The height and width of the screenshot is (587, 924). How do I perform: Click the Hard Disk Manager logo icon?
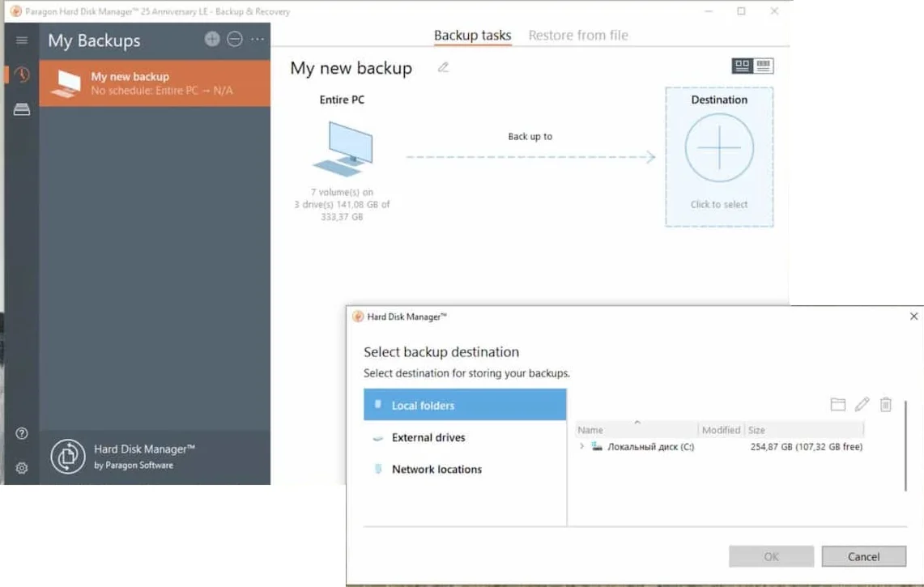pyautogui.click(x=68, y=456)
